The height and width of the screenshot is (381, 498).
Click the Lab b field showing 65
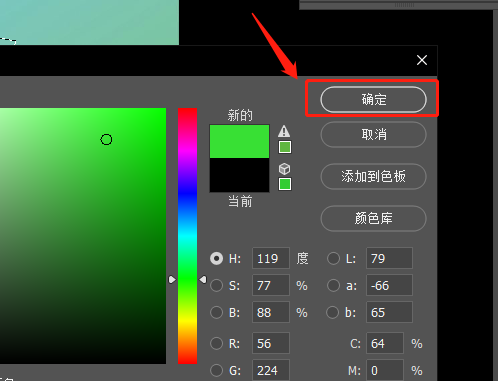(389, 312)
